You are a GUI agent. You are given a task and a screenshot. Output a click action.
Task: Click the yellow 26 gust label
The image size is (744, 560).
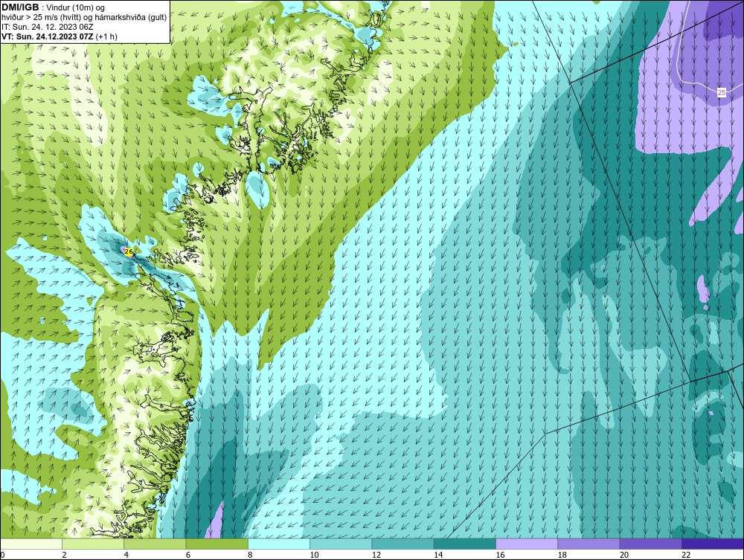129,252
